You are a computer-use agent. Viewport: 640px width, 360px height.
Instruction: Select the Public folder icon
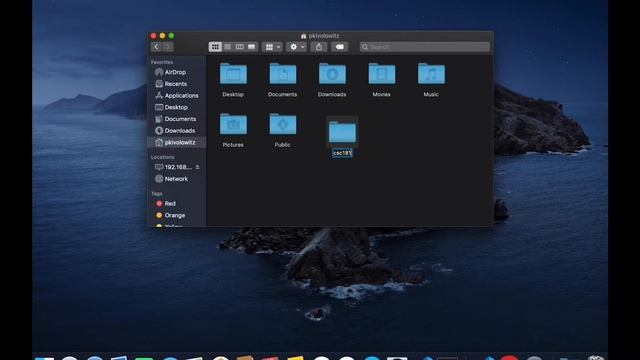coord(282,124)
